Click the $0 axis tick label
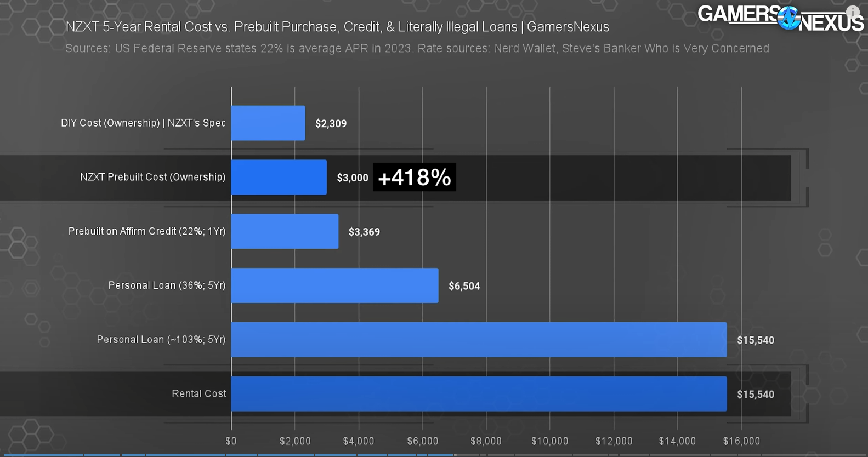The width and height of the screenshot is (868, 457). pos(231,441)
